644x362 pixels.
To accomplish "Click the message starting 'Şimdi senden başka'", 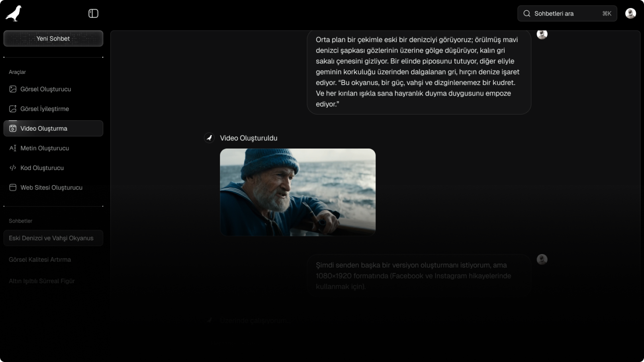I will [419, 276].
